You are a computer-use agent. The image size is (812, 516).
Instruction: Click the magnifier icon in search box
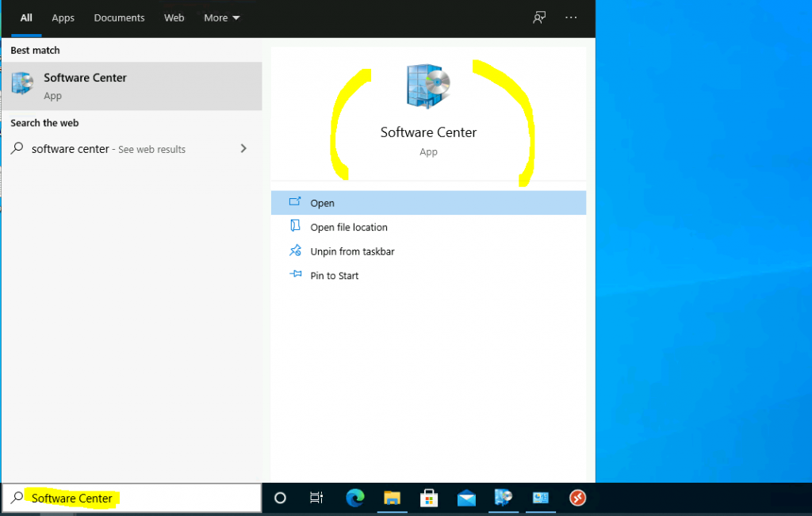[x=17, y=497]
